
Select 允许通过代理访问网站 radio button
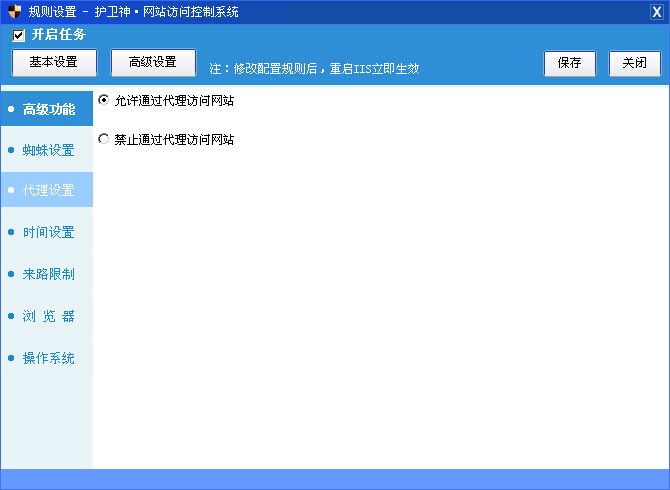103,100
